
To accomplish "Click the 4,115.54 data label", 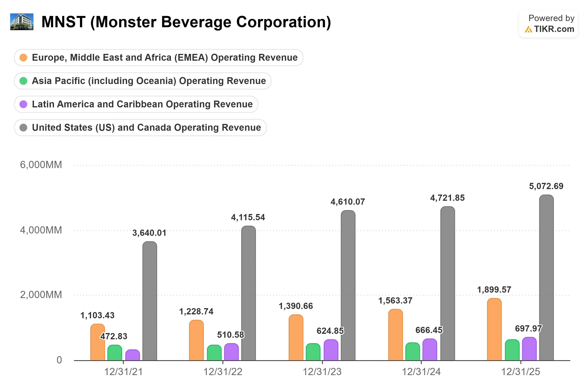I will (x=248, y=217).
